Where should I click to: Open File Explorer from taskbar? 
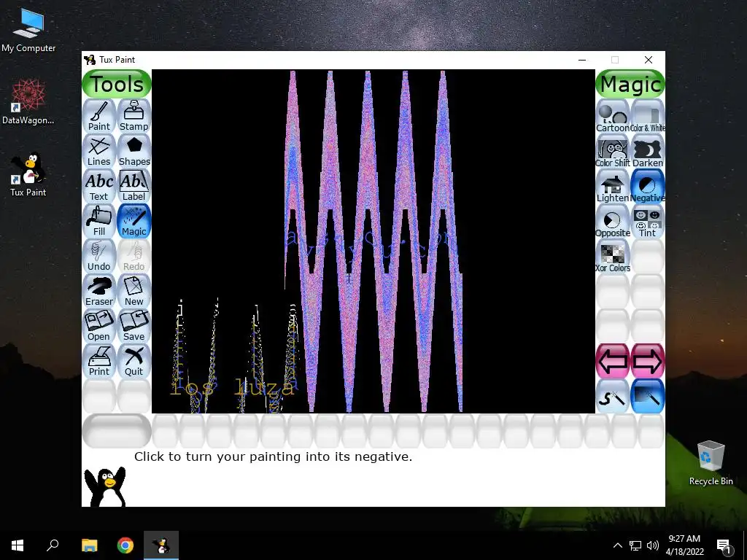[x=89, y=545]
